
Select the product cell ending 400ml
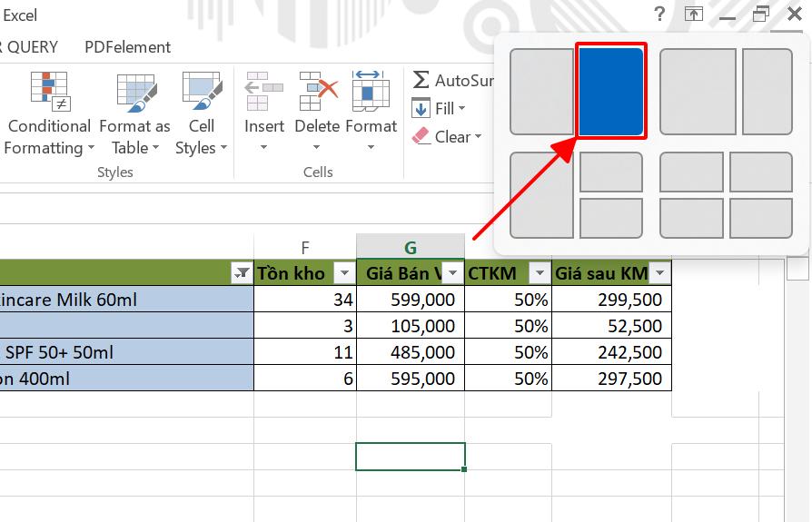(126, 379)
